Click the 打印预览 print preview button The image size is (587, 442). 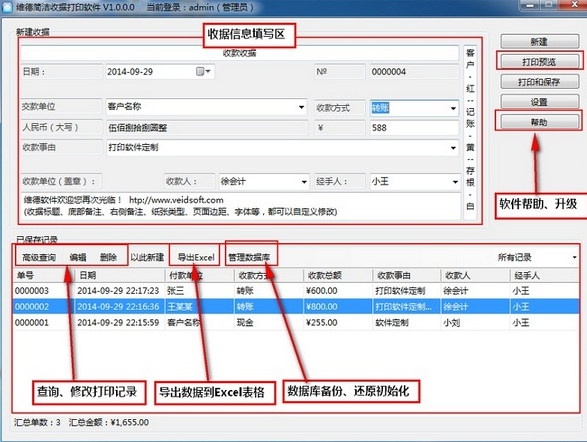(539, 62)
